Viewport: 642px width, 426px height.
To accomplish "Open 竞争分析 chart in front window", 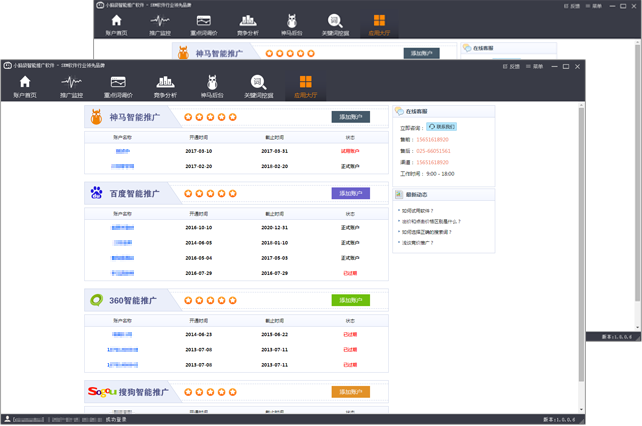I will (165, 86).
